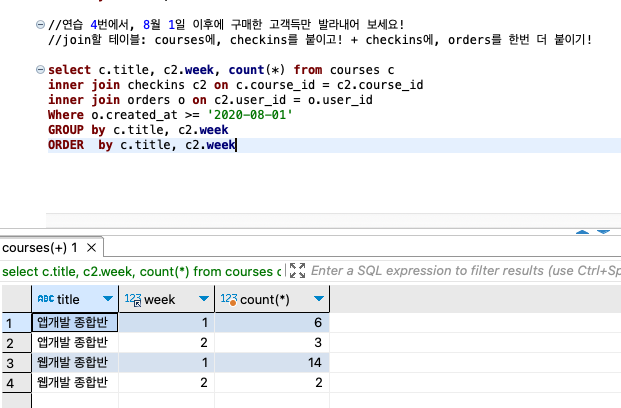
Task: Click the numeric type icon in count(*) header
Action: tap(229, 299)
